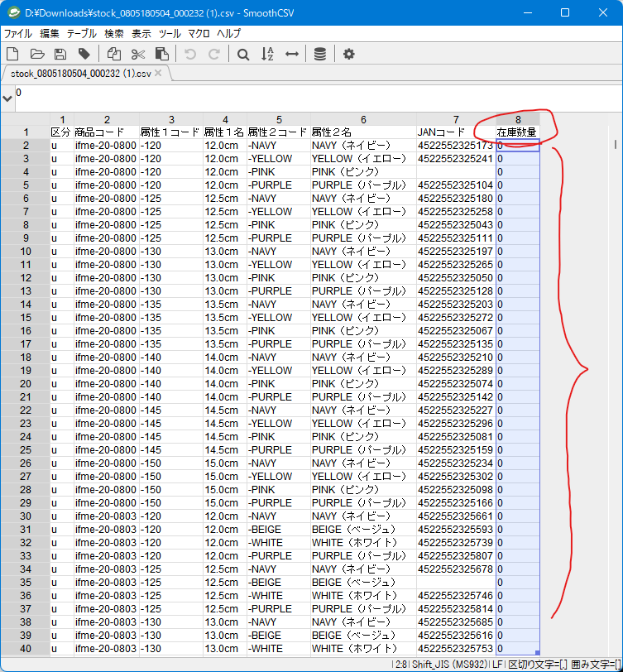Click the database stack icon
This screenshot has width=623, height=672.
pyautogui.click(x=319, y=54)
